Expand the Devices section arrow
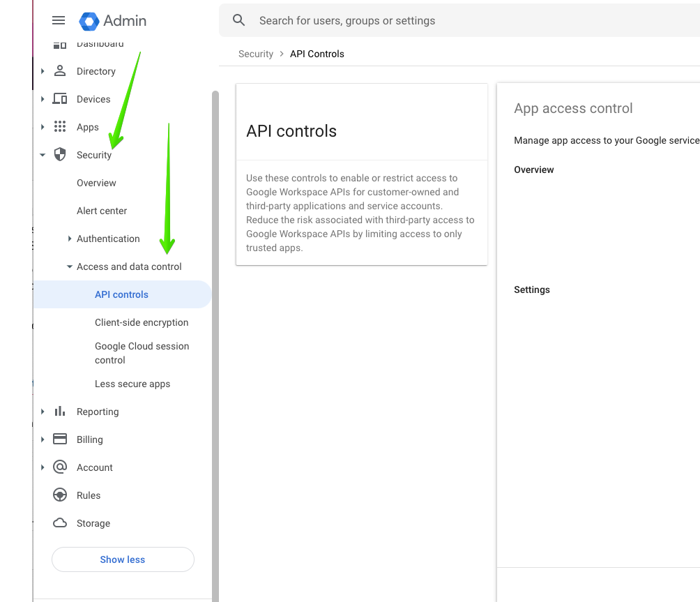 [43, 98]
